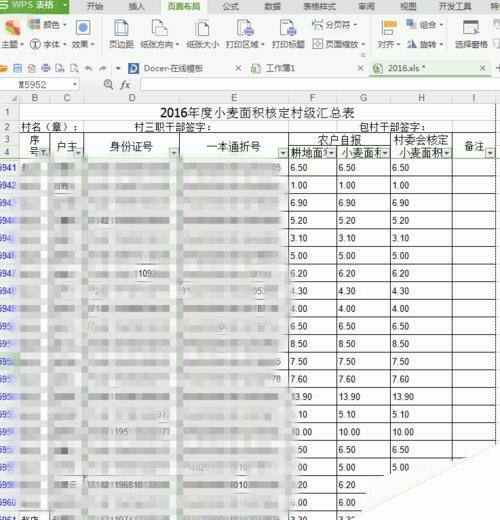Open the page setup dialog launcher
Screen dimensions: 500x520
(363, 55)
